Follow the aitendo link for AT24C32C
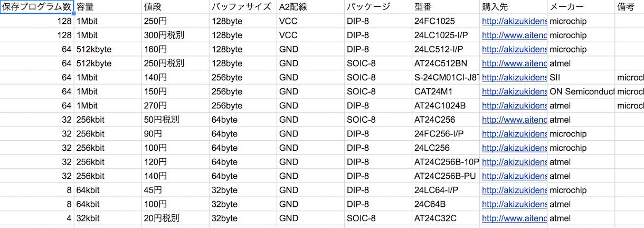The width and height of the screenshot is (644, 228). [514, 218]
